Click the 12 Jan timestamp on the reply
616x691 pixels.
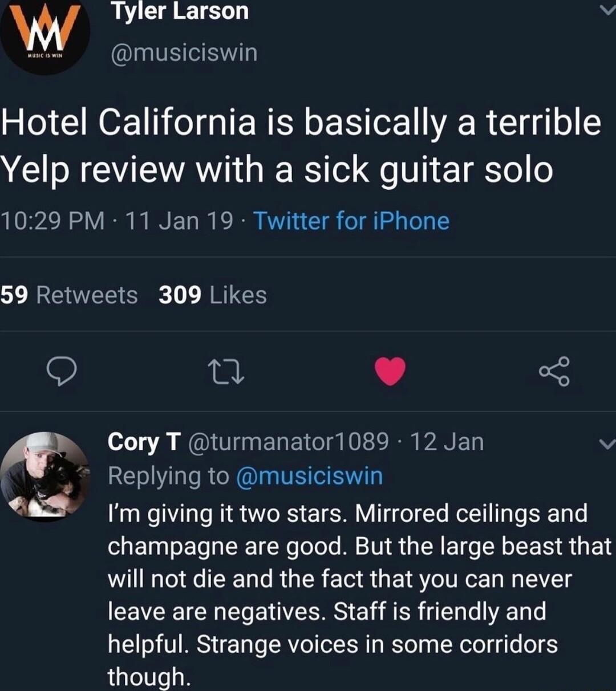click(448, 442)
